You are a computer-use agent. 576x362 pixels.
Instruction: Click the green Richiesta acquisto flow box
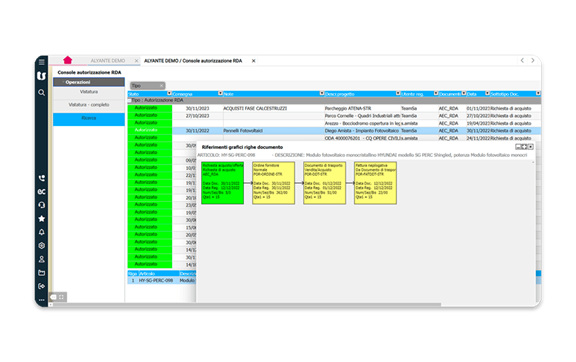(223, 183)
